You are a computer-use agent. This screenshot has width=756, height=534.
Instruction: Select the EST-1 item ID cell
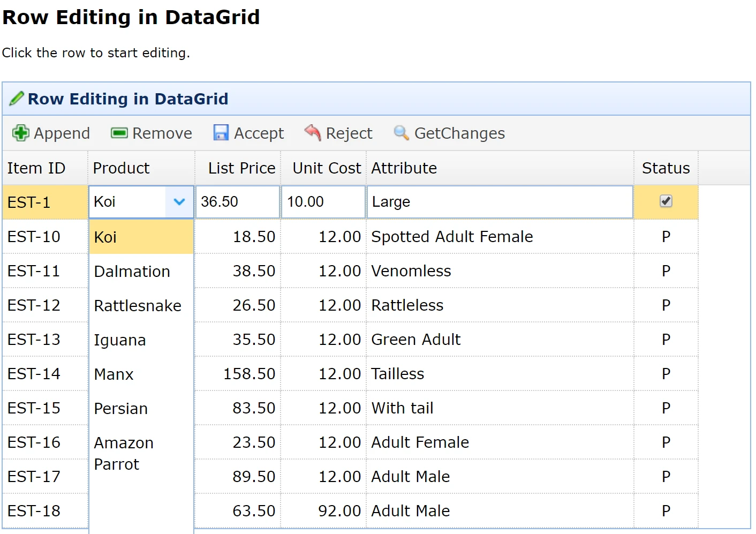click(x=45, y=202)
